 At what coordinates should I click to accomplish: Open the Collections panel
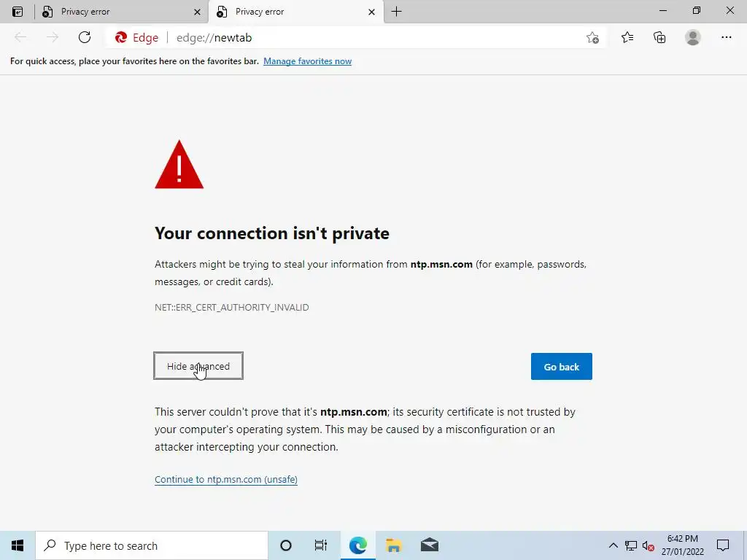(x=659, y=37)
